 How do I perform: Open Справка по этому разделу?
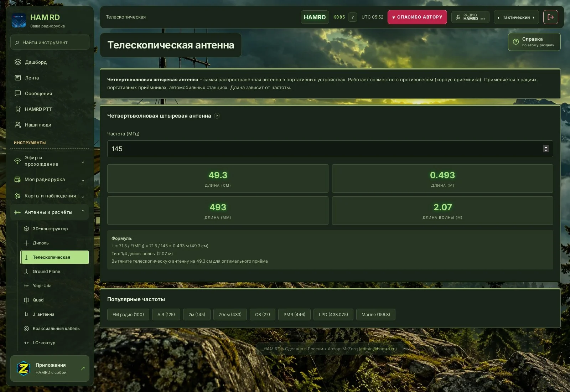534,42
